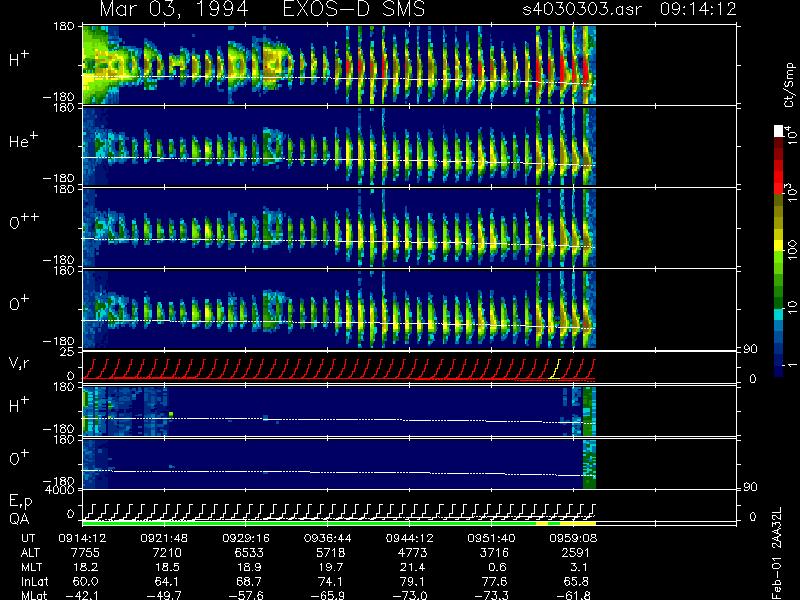
Task: Click the UT value '0959:08'
Action: pyautogui.click(x=573, y=538)
